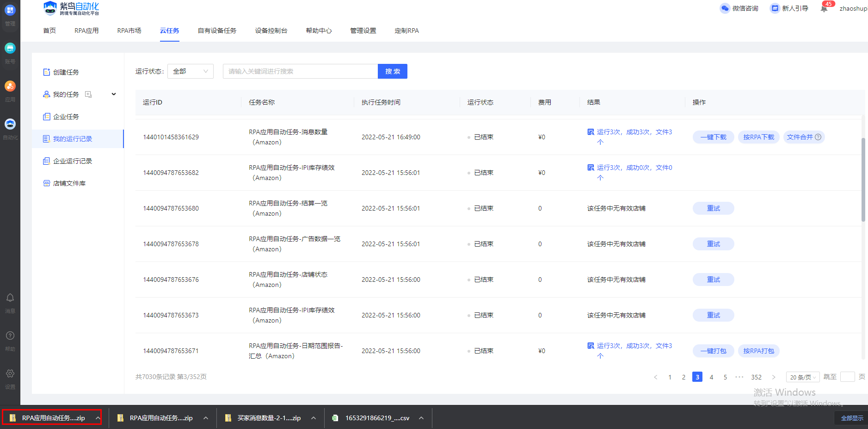
Task: Switch to 设备控制台 tab
Action: pyautogui.click(x=271, y=31)
